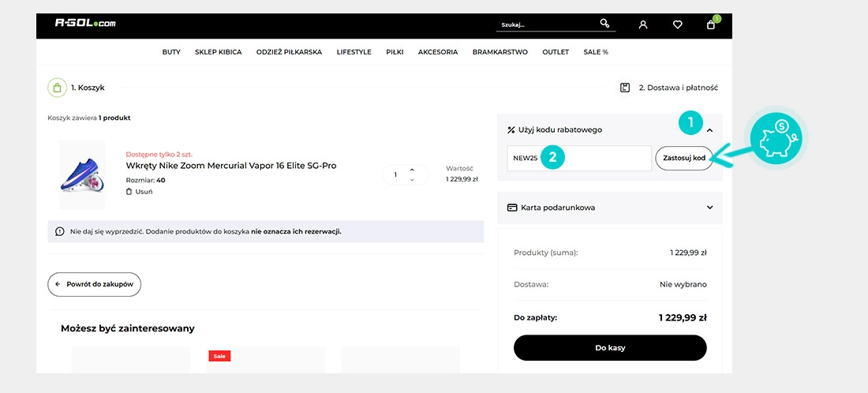The width and height of the screenshot is (868, 393).
Task: Click the 1. Koszyk step label
Action: click(88, 88)
